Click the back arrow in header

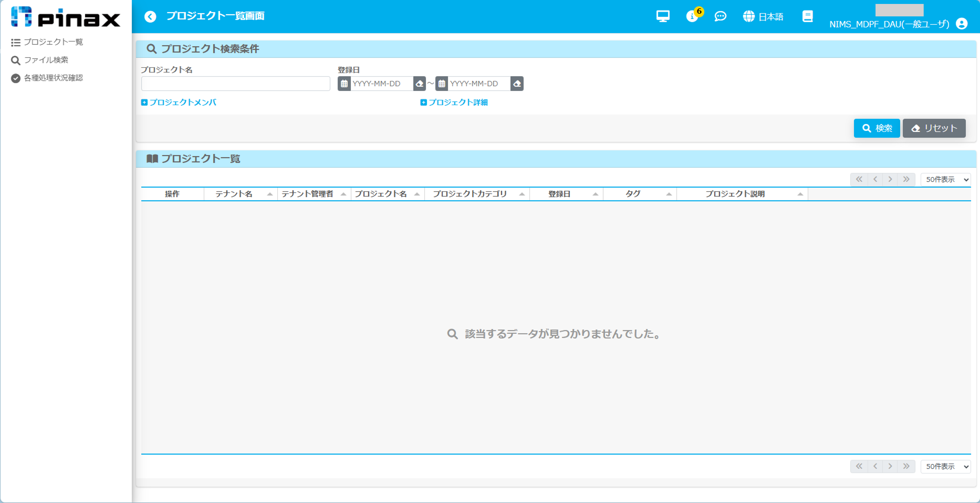[150, 17]
